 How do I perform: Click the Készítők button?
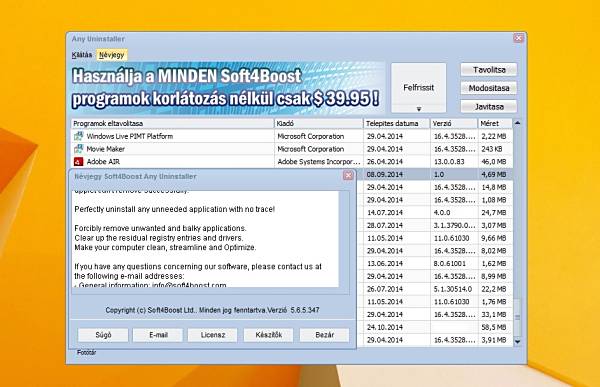coord(269,335)
